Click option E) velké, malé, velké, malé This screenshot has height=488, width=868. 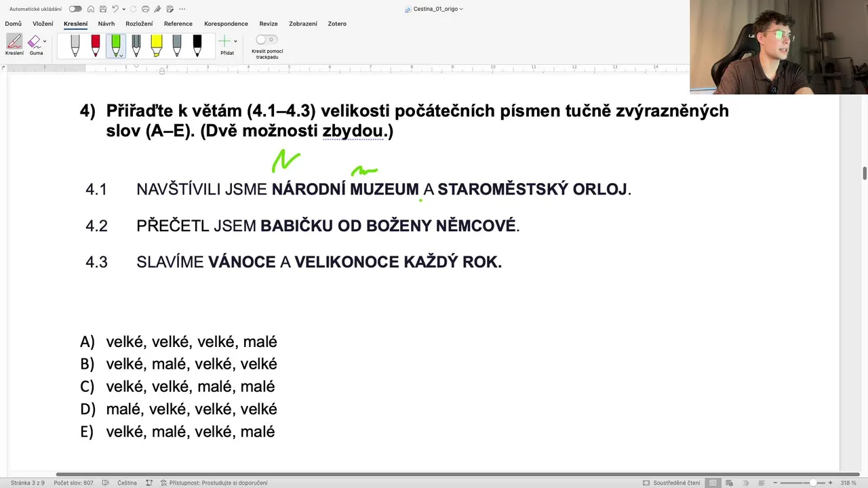(x=178, y=432)
